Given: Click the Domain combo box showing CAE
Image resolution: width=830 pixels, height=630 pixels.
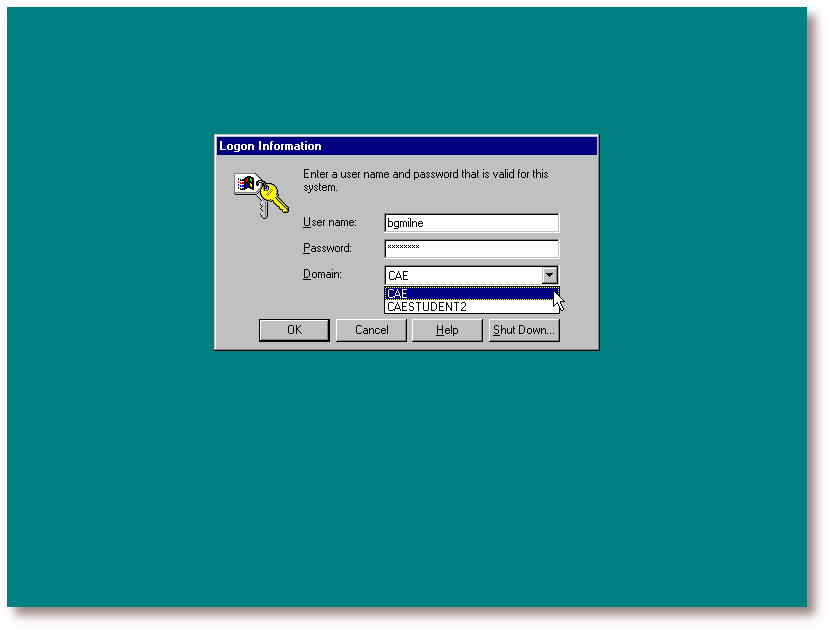Looking at the screenshot, I should 462,276.
